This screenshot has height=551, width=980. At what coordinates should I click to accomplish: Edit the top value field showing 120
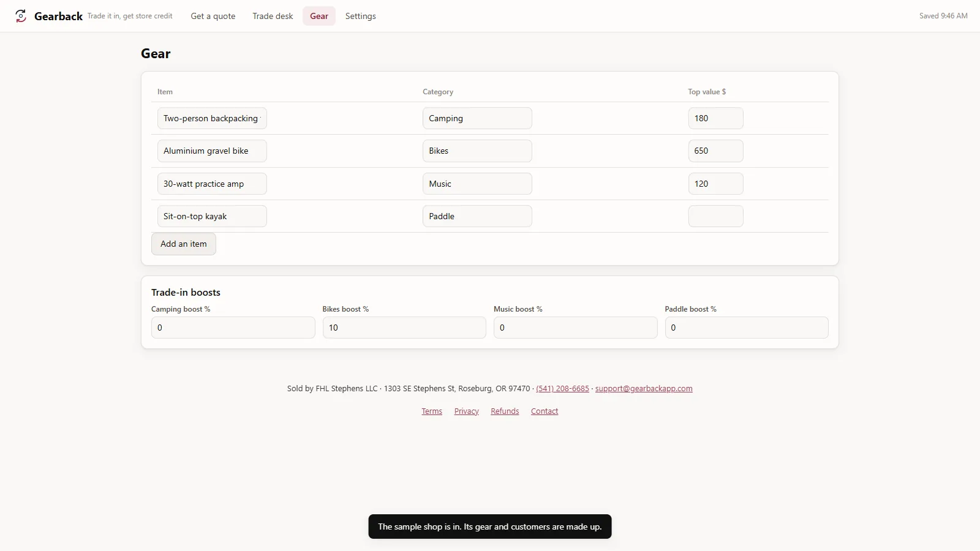(715, 184)
